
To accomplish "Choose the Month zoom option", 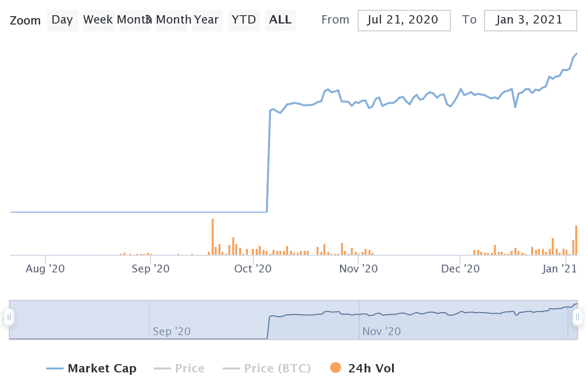I will click(134, 20).
